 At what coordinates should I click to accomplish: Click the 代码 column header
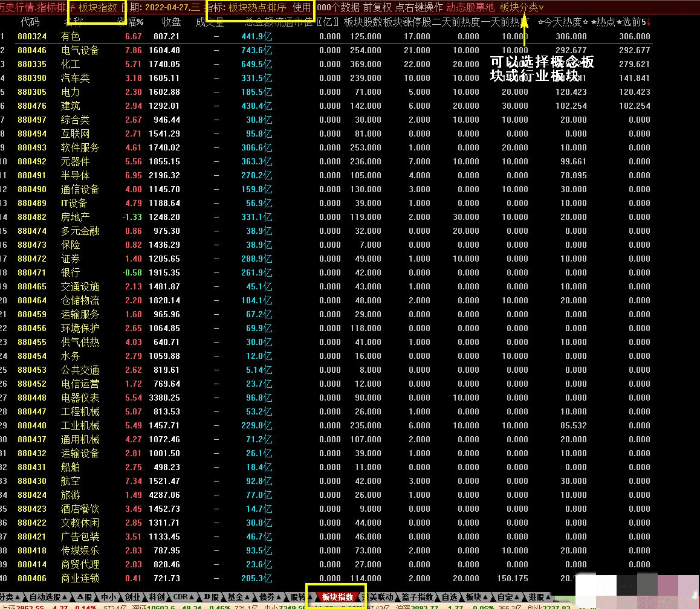click(30, 22)
